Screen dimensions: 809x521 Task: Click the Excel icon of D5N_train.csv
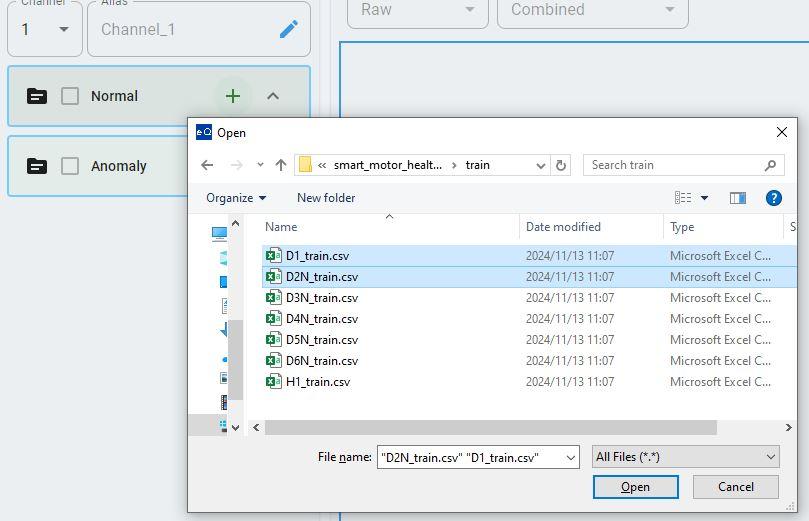(273, 340)
